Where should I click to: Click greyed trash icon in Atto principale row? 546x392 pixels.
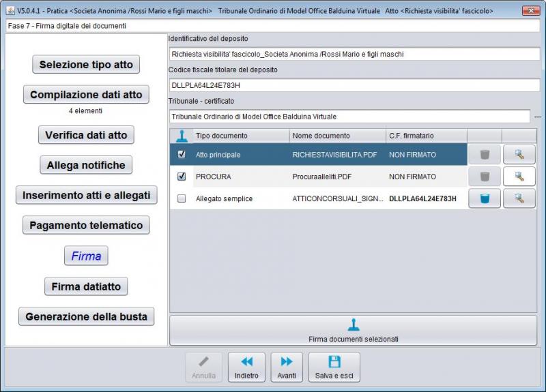click(485, 155)
